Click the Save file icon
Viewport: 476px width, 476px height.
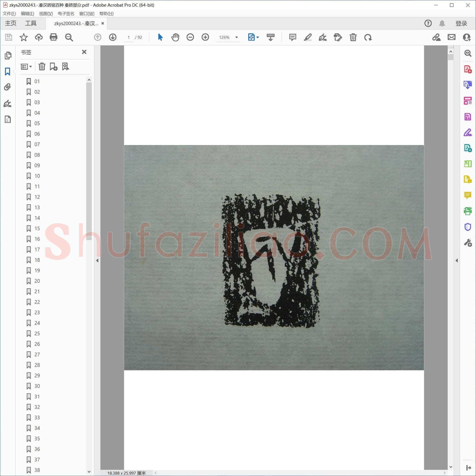[x=9, y=37]
